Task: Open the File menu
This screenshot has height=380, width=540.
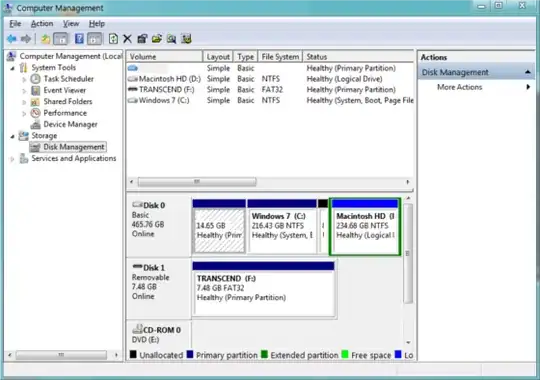Action: coord(15,24)
